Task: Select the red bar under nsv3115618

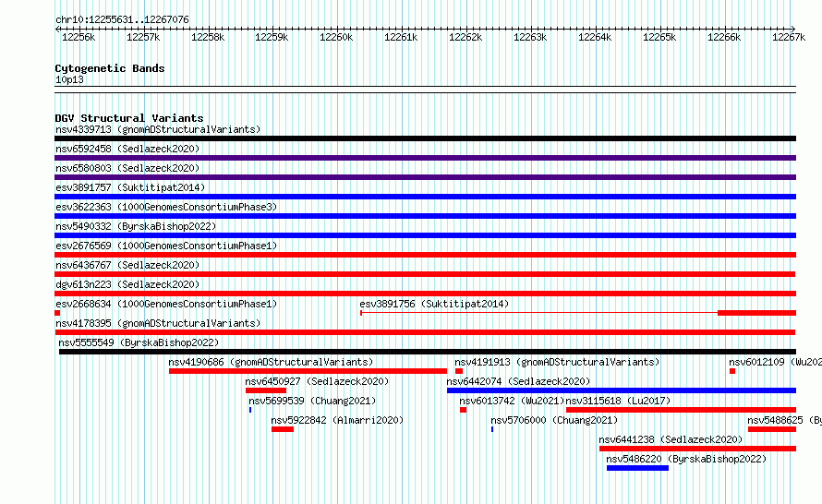Action: pos(681,410)
